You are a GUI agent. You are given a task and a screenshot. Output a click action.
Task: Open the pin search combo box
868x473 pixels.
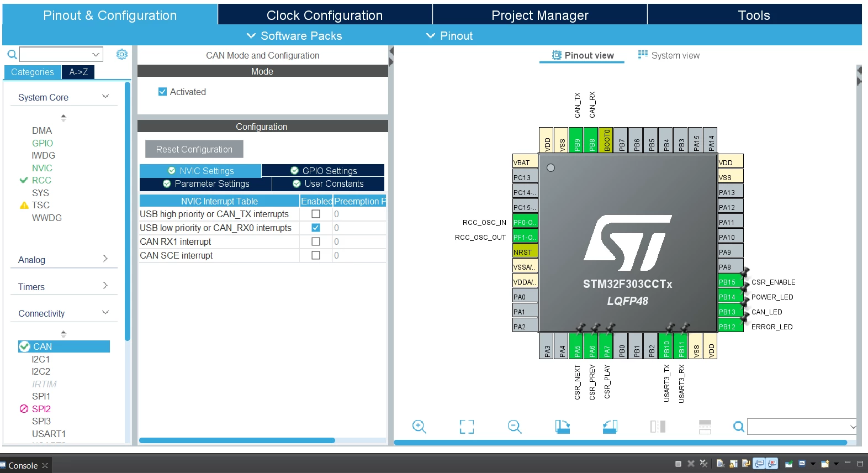point(802,427)
